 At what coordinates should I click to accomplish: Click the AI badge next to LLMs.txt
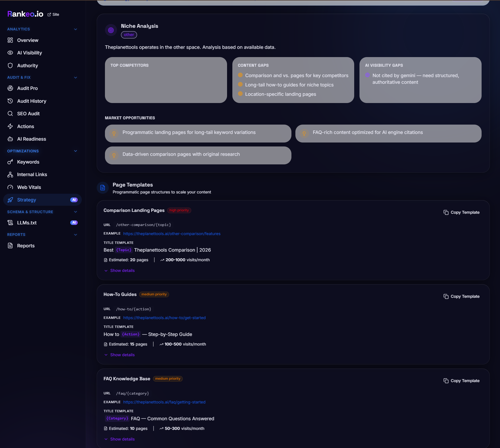(74, 223)
